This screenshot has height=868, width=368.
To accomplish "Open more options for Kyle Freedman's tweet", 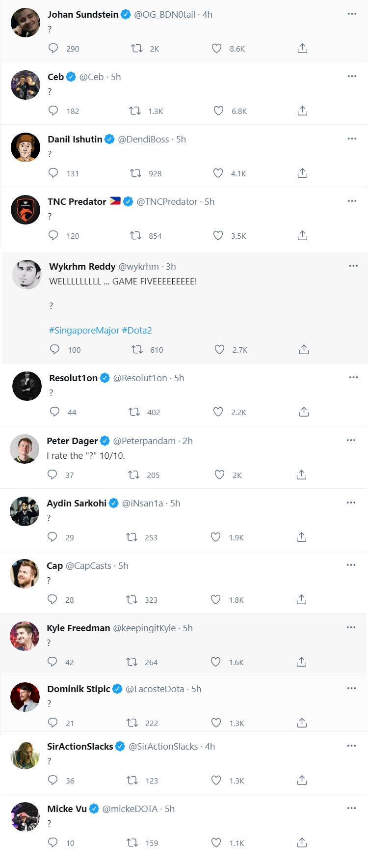I will [x=351, y=627].
